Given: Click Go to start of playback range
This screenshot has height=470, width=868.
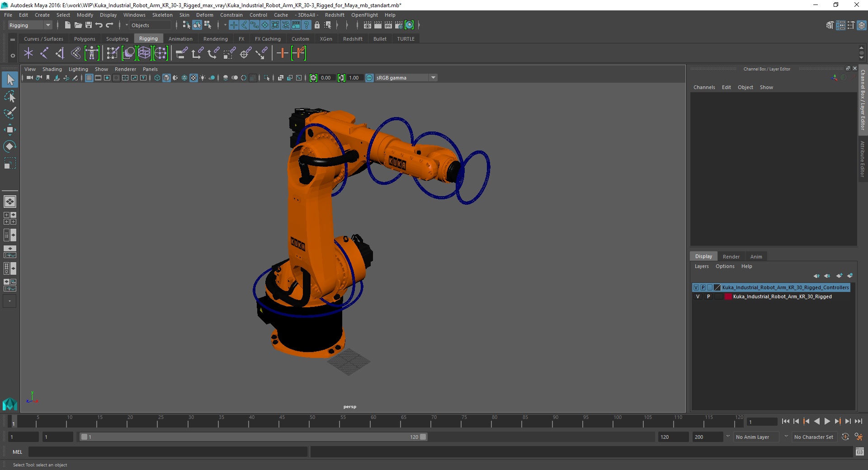Looking at the screenshot, I should (x=786, y=421).
